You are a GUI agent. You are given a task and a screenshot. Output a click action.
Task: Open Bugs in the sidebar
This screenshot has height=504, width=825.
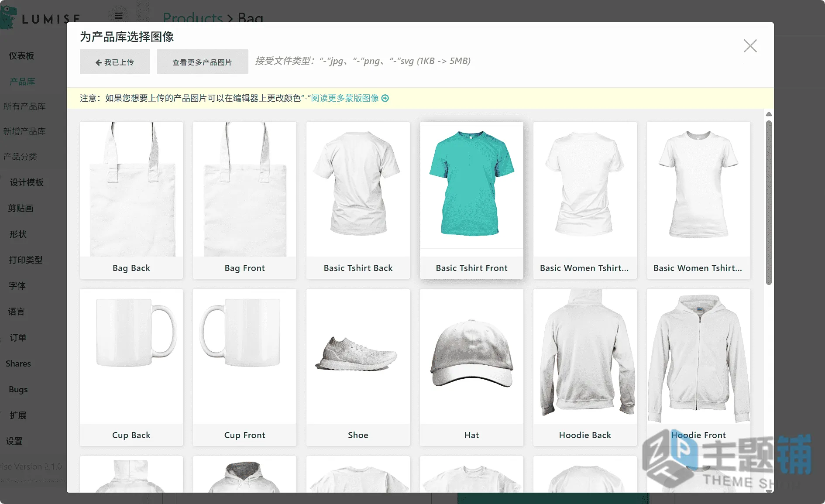click(18, 389)
